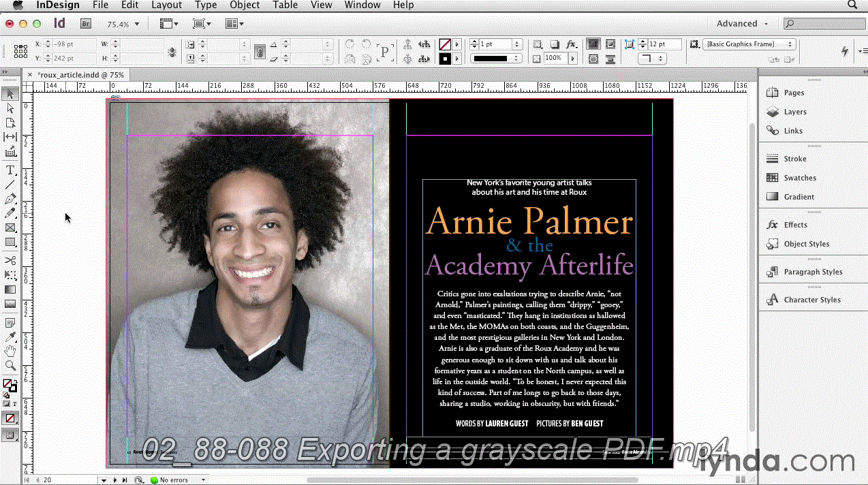Toggle constrain width and height proportions link
Image resolution: width=868 pixels, height=485 pixels.
coord(172,52)
